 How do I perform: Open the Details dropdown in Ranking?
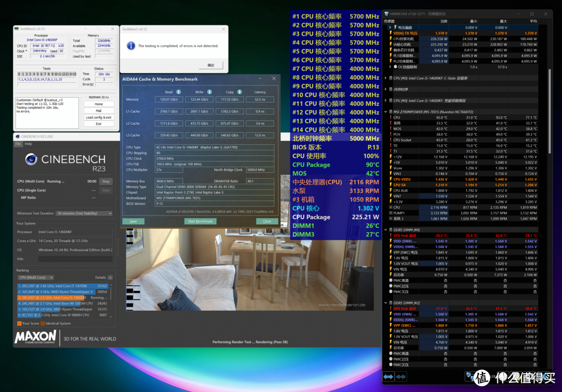click(110, 277)
